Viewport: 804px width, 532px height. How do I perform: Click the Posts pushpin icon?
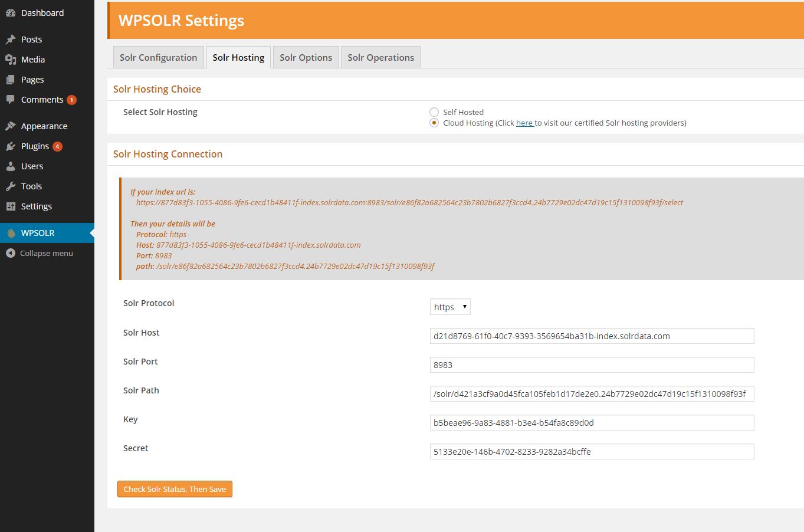(x=11, y=40)
